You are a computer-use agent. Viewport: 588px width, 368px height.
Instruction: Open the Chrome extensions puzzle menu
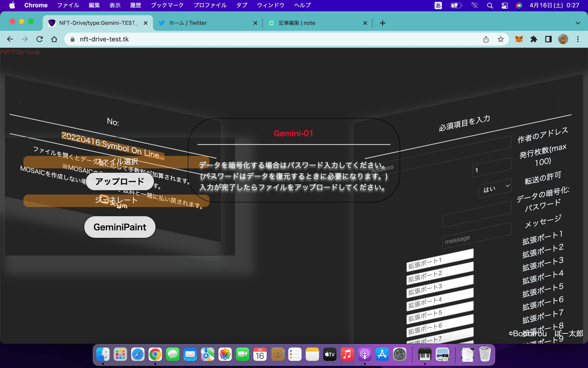click(x=534, y=39)
